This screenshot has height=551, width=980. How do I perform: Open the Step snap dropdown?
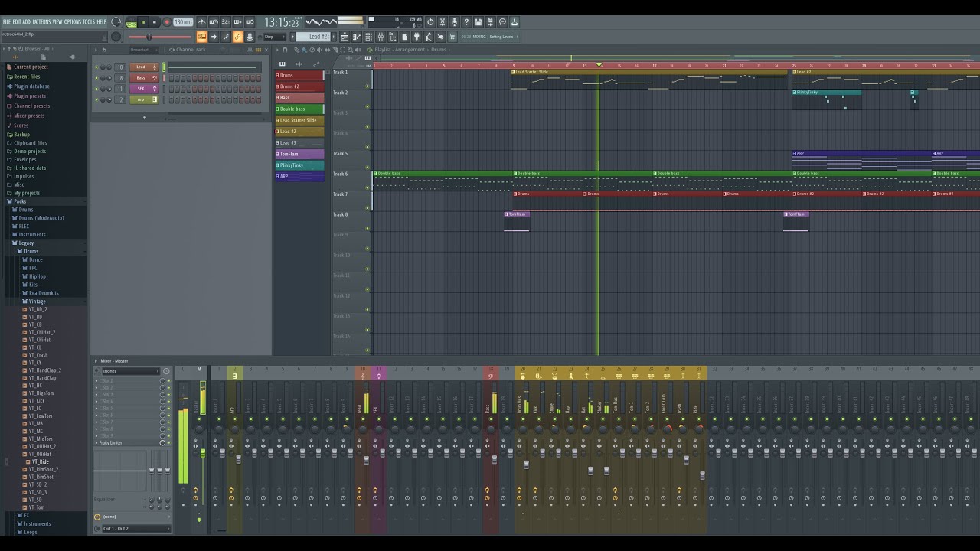275,37
